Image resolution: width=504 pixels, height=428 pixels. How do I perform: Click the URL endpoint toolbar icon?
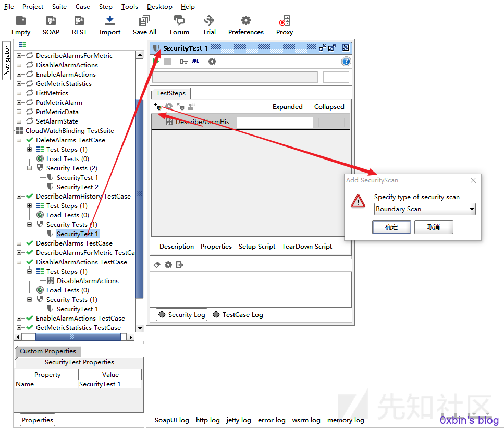[195, 62]
